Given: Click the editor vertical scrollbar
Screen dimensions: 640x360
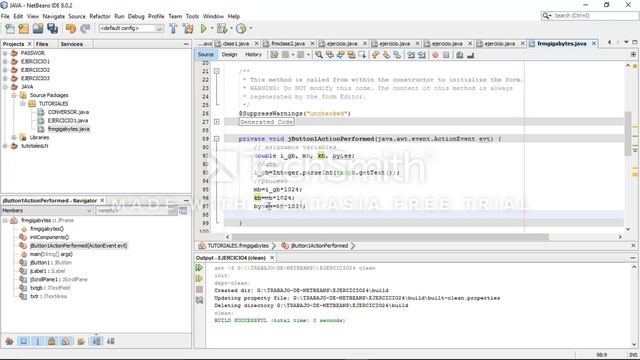Looking at the screenshot, I should pyautogui.click(x=628, y=133).
